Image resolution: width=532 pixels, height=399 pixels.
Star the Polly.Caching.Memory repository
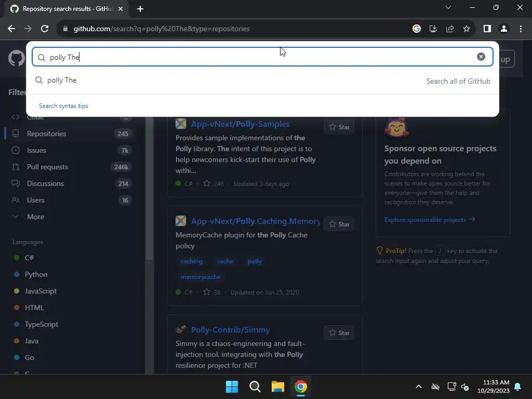[x=339, y=224]
